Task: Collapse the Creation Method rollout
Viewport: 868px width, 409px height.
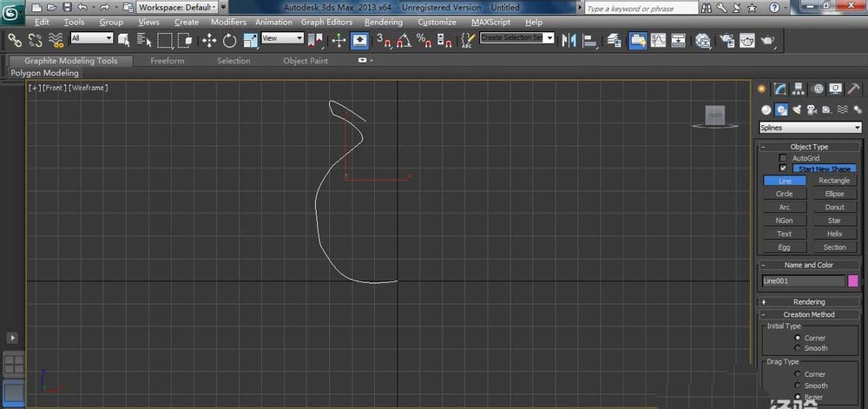Action: [x=809, y=314]
